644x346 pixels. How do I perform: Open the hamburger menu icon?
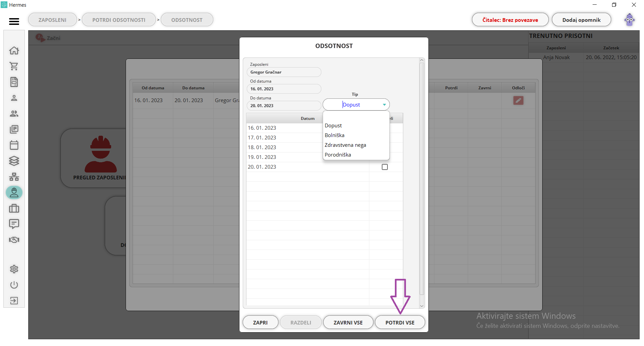pos(14,21)
